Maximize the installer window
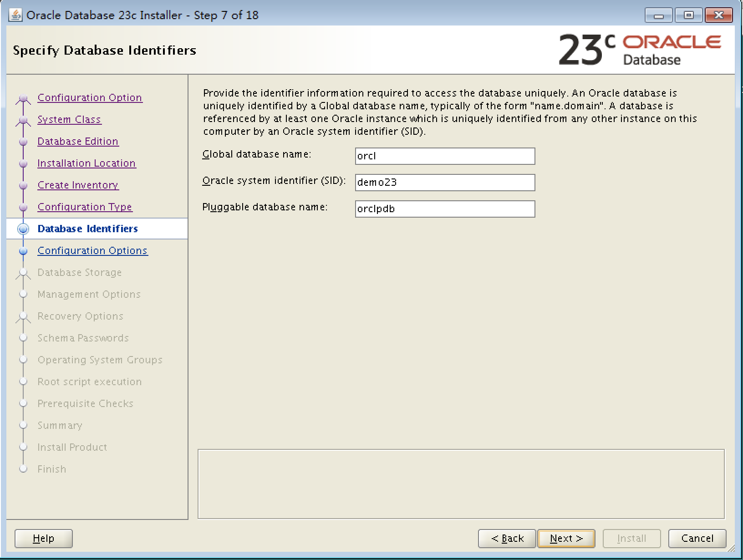This screenshot has width=743, height=560. click(x=688, y=15)
